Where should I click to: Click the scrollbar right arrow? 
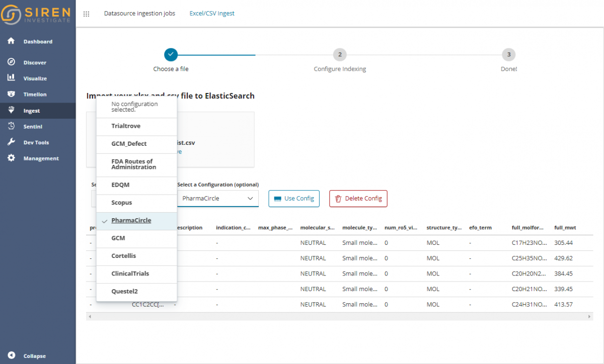[590, 317]
